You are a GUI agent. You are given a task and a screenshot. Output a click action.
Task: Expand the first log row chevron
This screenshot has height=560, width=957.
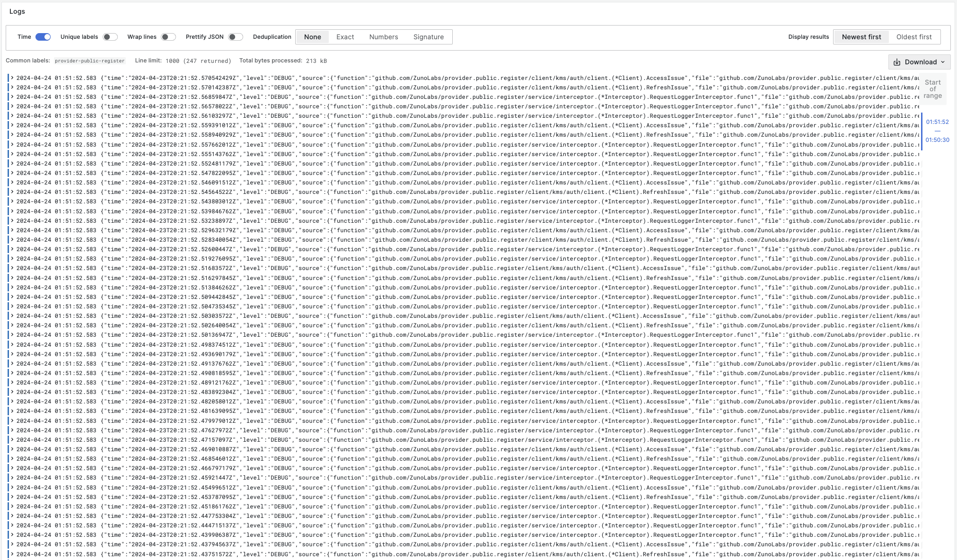[12, 78]
